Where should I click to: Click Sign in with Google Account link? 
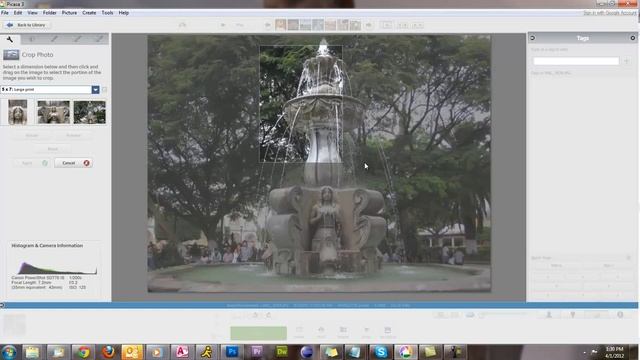tap(610, 13)
